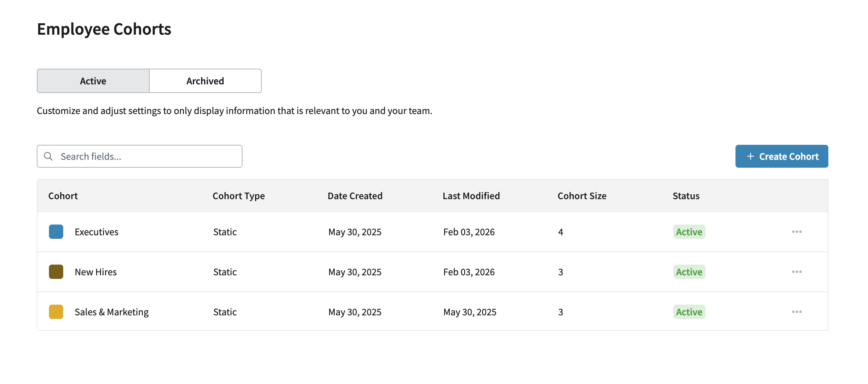The height and width of the screenshot is (384, 868).
Task: Click the search magnifier icon
Action: (48, 156)
